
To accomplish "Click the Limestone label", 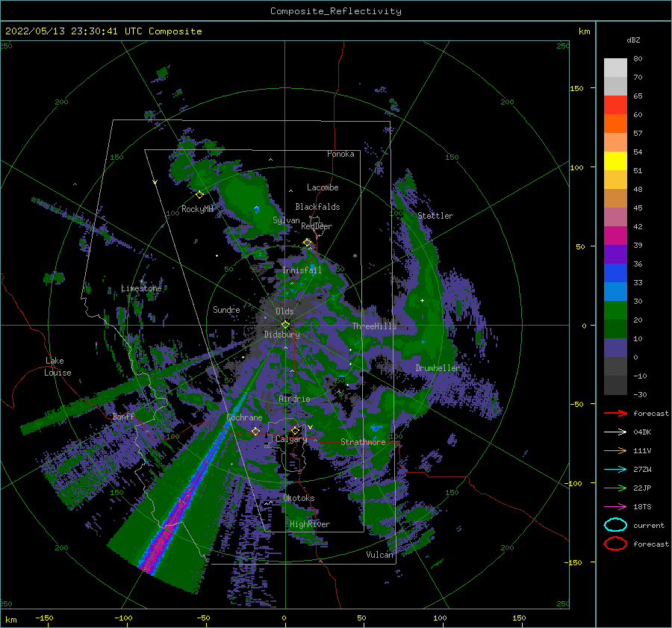I will (x=141, y=288).
